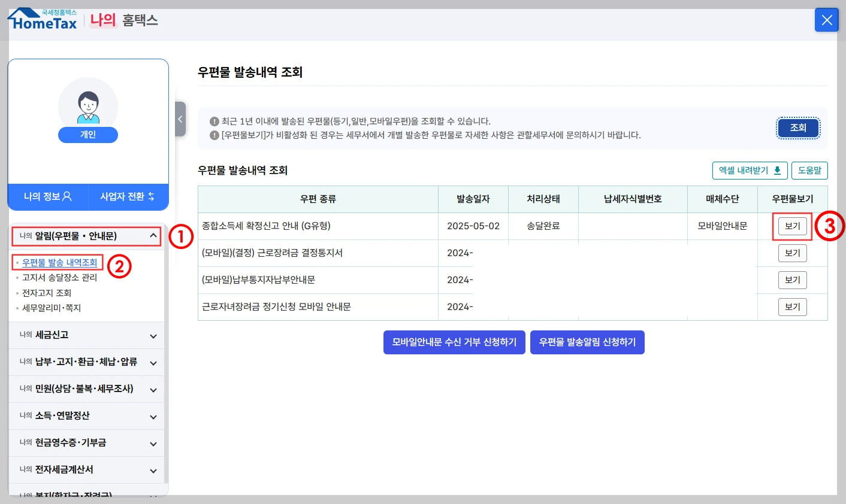Screen dimensions: 846x504
Task: Click the download arrow on 엑셀 내려받기
Action: click(778, 170)
